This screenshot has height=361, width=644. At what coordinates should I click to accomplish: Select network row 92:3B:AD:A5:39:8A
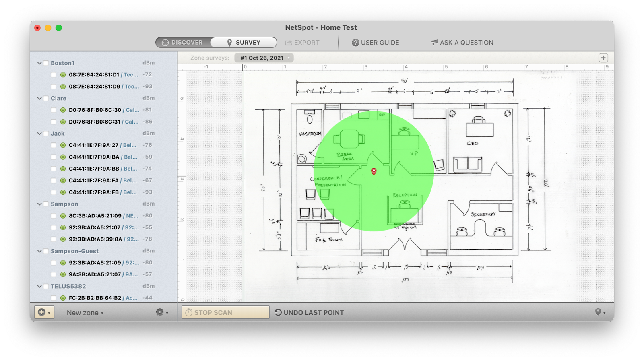(103, 239)
